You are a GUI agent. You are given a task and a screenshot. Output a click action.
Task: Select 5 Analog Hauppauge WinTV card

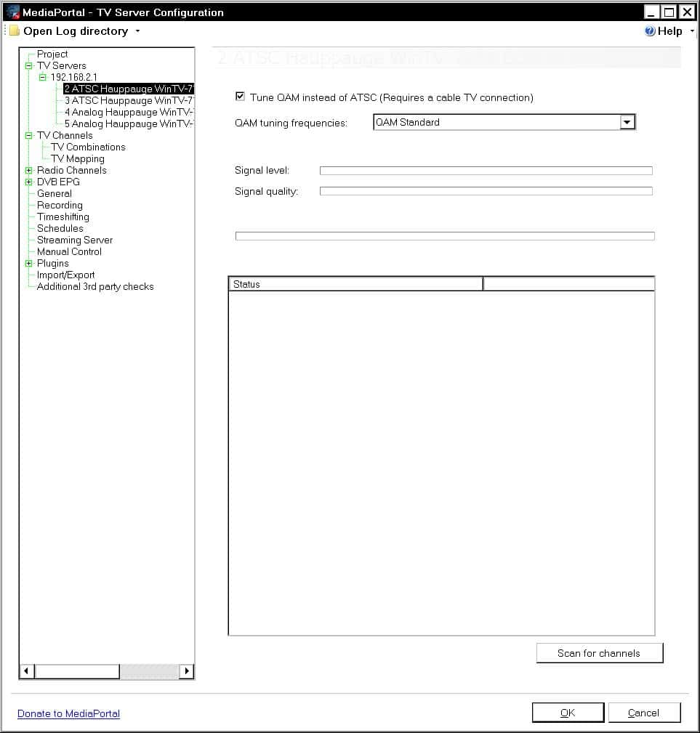[x=129, y=124]
